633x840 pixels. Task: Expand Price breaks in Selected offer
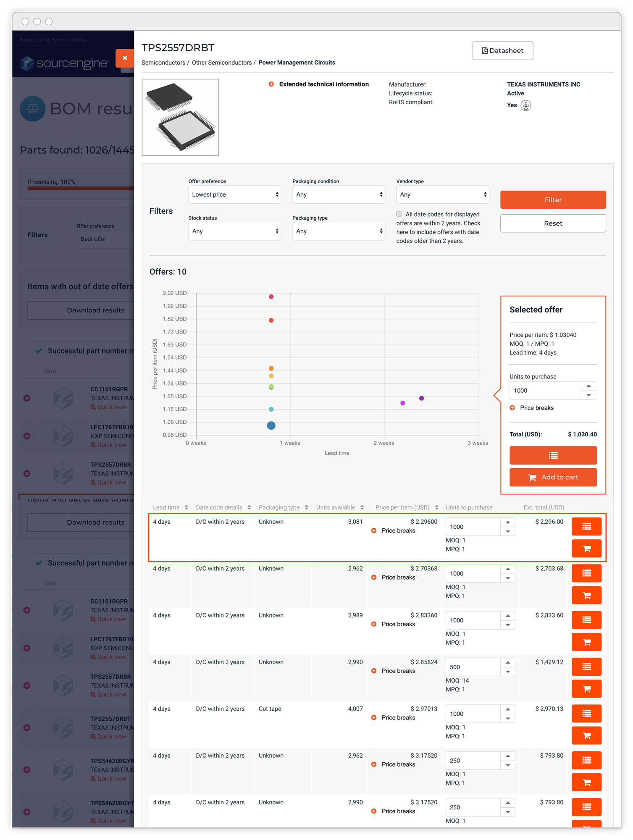coord(532,408)
